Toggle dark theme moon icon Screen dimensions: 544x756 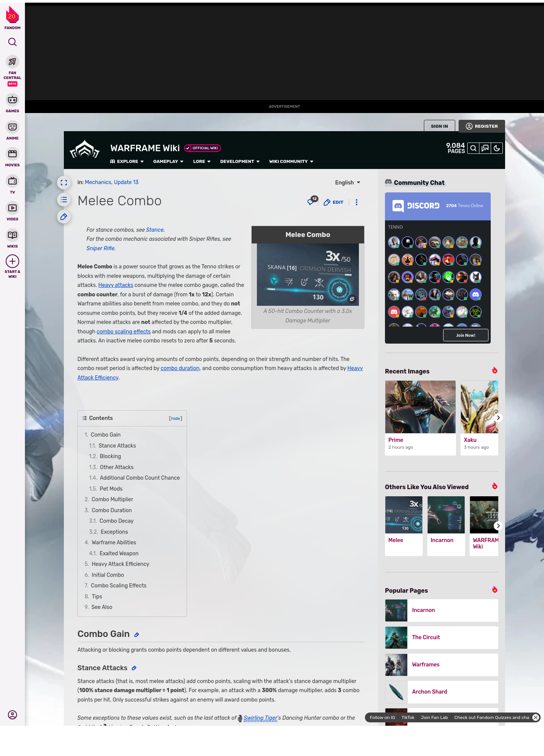(x=497, y=148)
